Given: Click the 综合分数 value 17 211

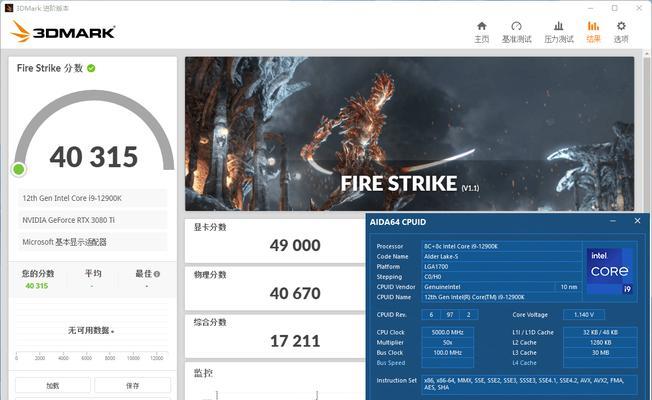Looking at the screenshot, I should [x=295, y=341].
